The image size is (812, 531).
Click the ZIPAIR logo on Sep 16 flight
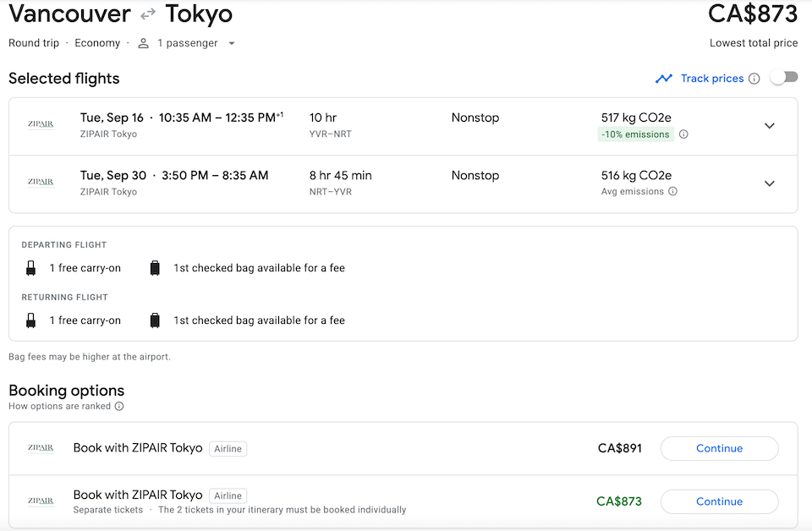coord(41,124)
